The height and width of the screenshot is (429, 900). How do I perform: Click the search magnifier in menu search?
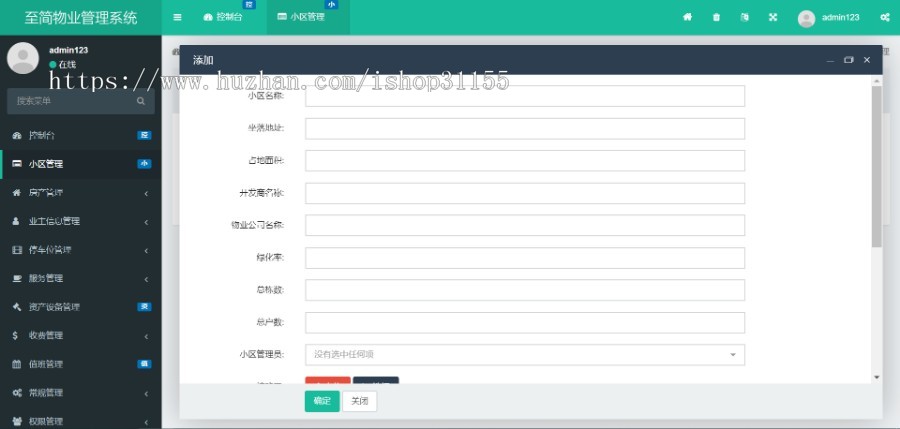tap(141, 101)
